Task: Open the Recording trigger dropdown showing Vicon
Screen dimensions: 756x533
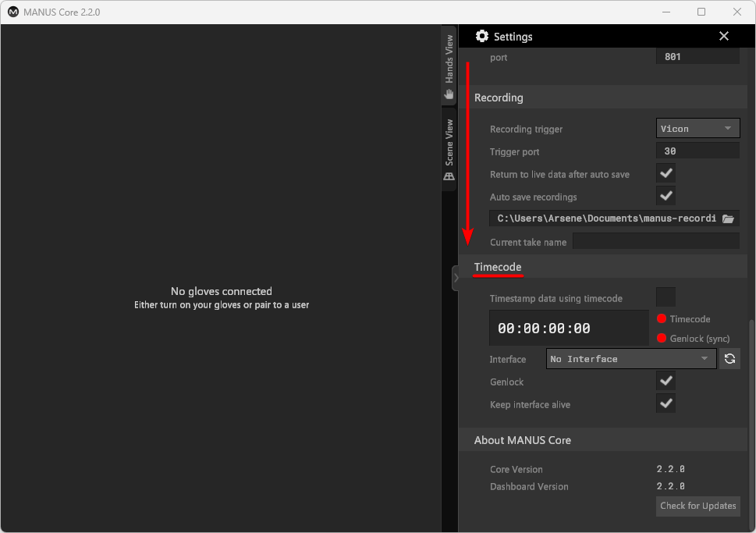Action: point(697,128)
